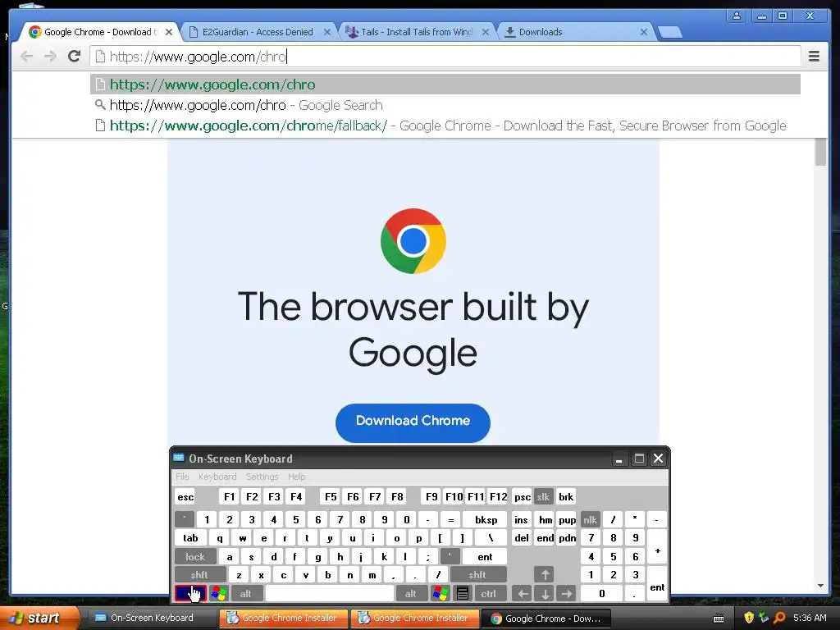
Task: Click the page vertical scrollbar thumb
Action: (x=820, y=152)
